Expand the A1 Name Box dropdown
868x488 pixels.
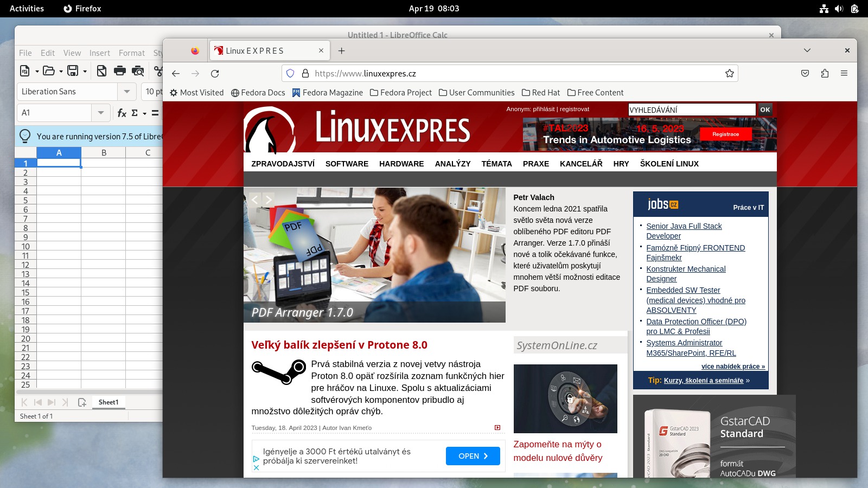[100, 113]
